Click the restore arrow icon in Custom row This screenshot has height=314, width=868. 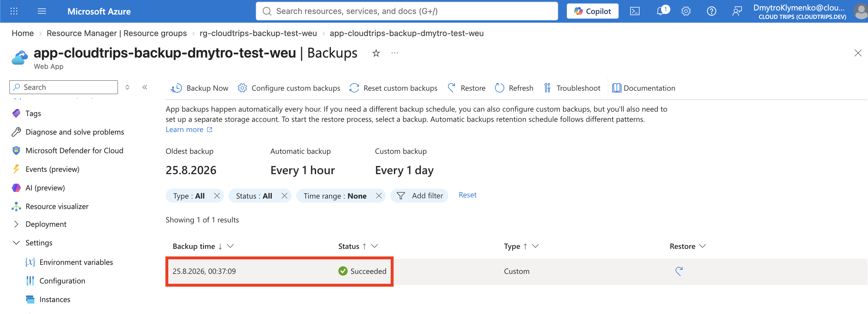pyautogui.click(x=679, y=271)
